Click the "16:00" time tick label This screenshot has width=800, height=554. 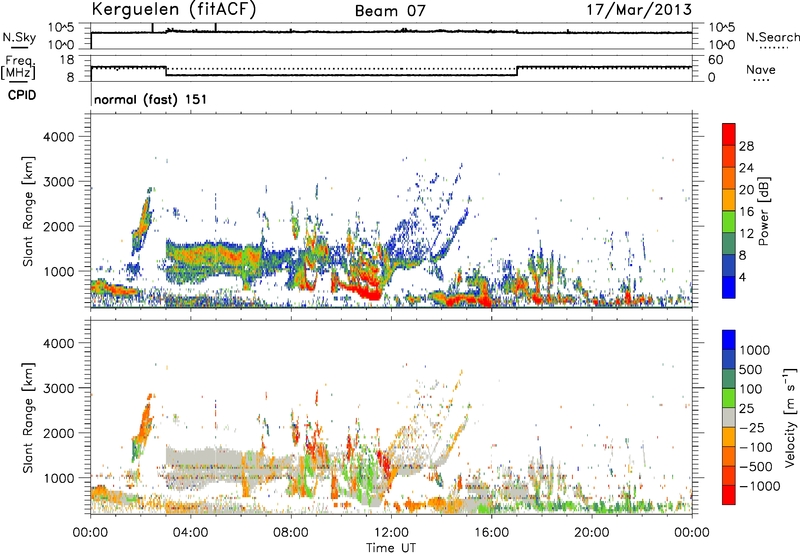point(491,533)
